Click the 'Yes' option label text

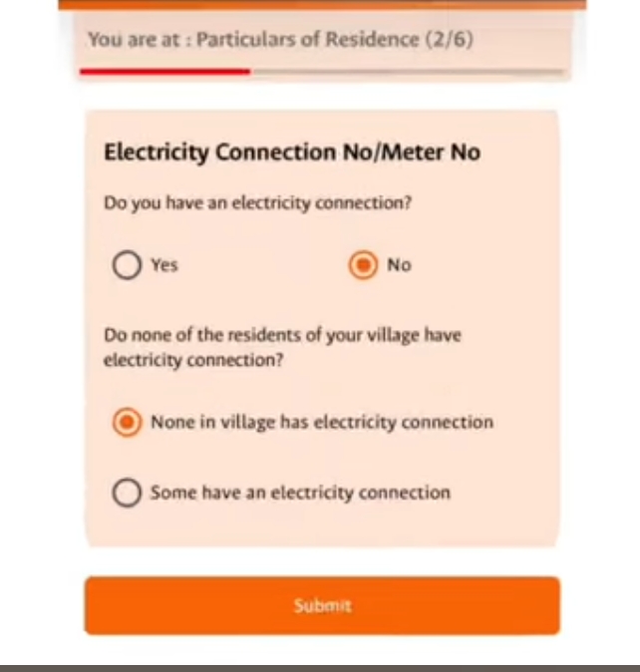163,265
